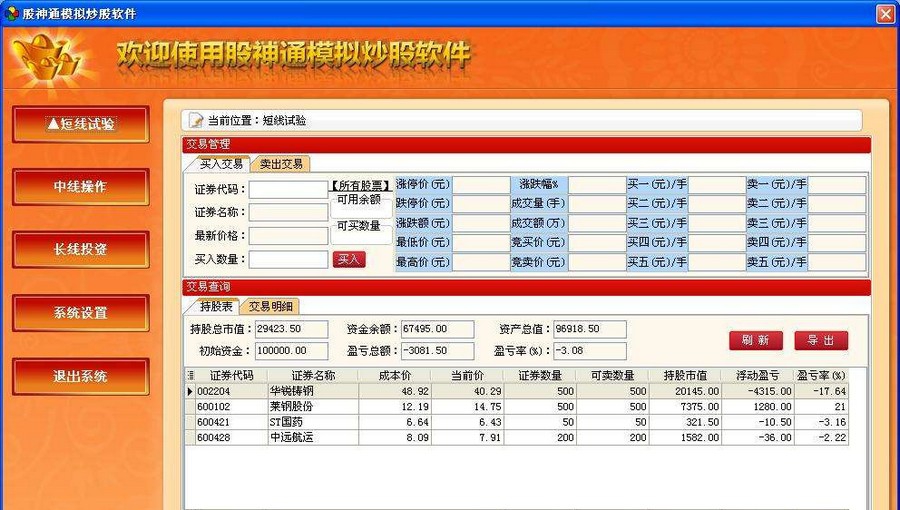Click the grid selector icon in the table header corner

[191, 375]
